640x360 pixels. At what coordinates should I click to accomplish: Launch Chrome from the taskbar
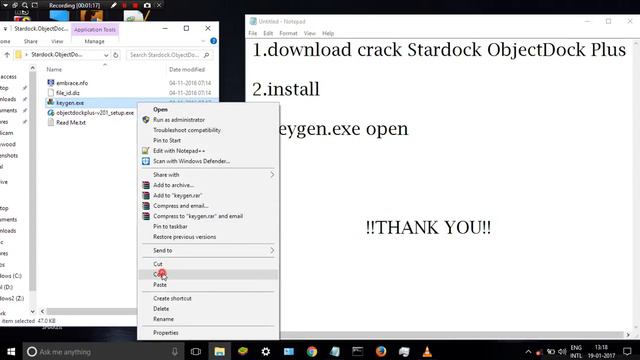coord(312,351)
